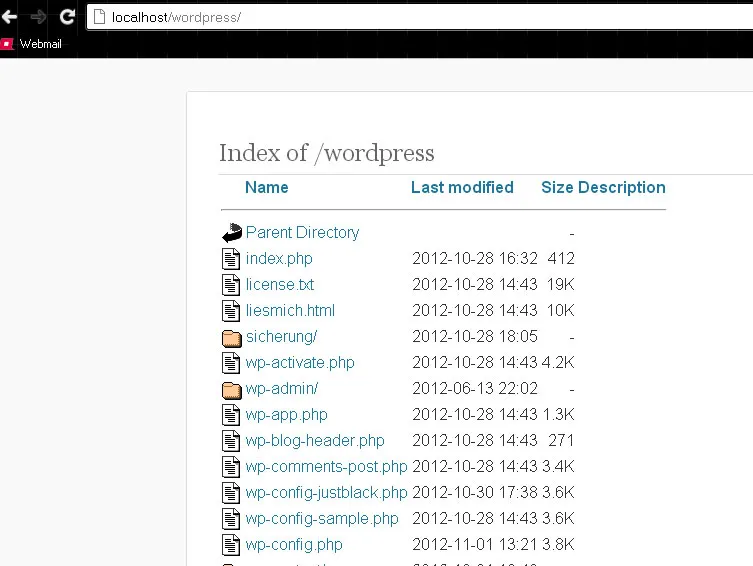Click file icon beside wp-config-sample.php
The image size is (753, 566).
coord(231,518)
